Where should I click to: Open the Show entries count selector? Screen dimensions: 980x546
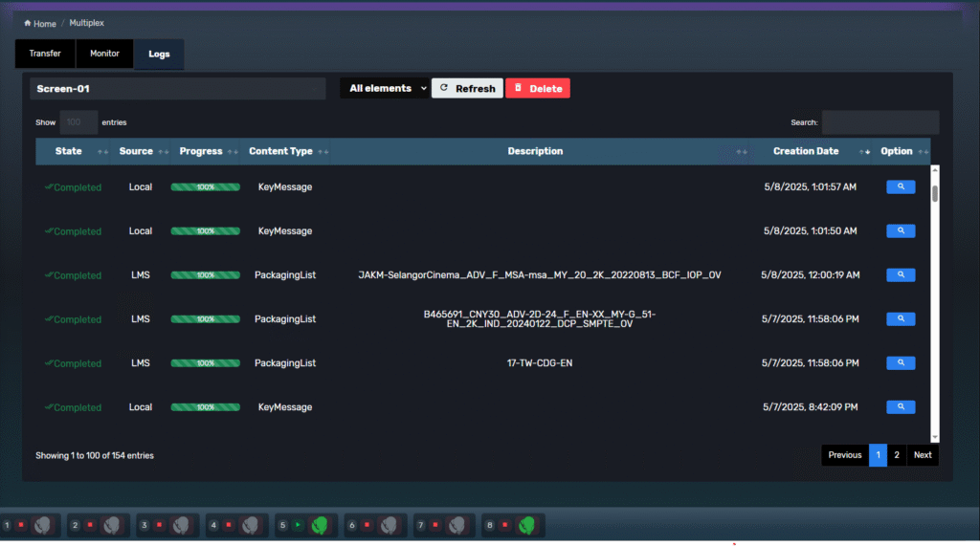[78, 122]
